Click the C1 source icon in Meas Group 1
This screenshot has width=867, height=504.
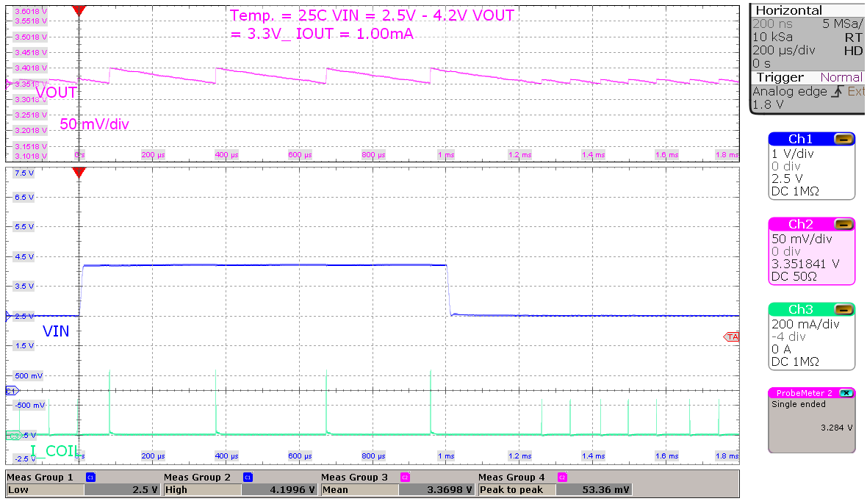click(90, 477)
